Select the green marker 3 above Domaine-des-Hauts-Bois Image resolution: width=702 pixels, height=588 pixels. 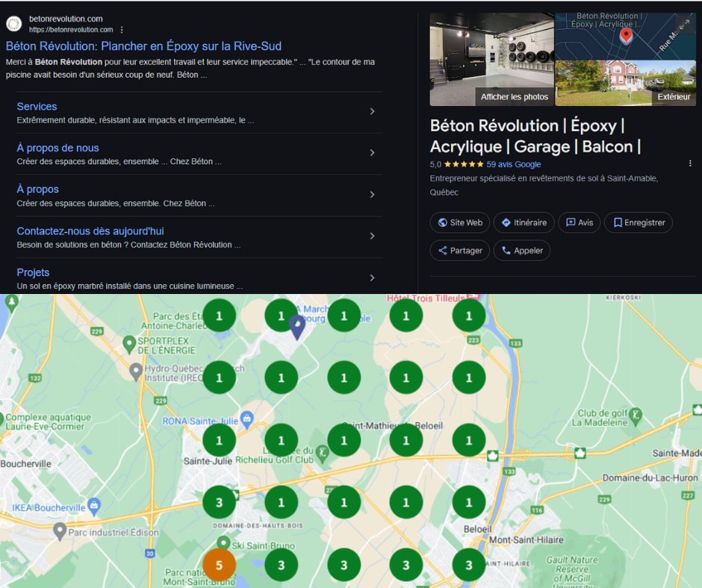coord(220,502)
